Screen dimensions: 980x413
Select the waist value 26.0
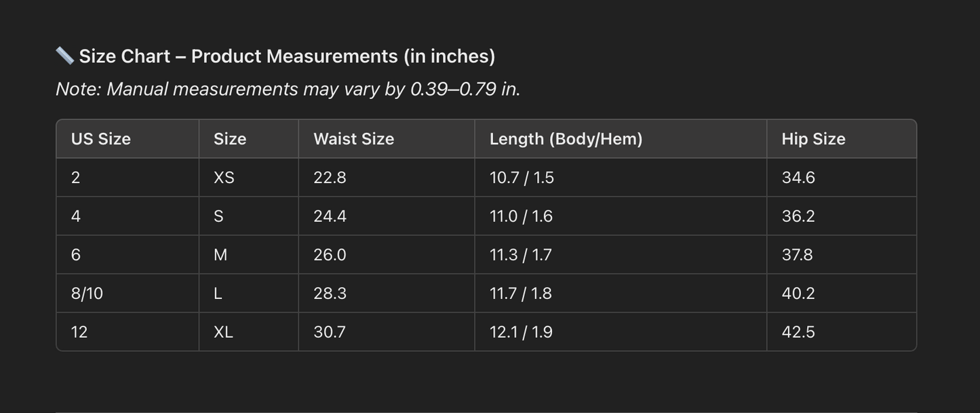point(330,255)
